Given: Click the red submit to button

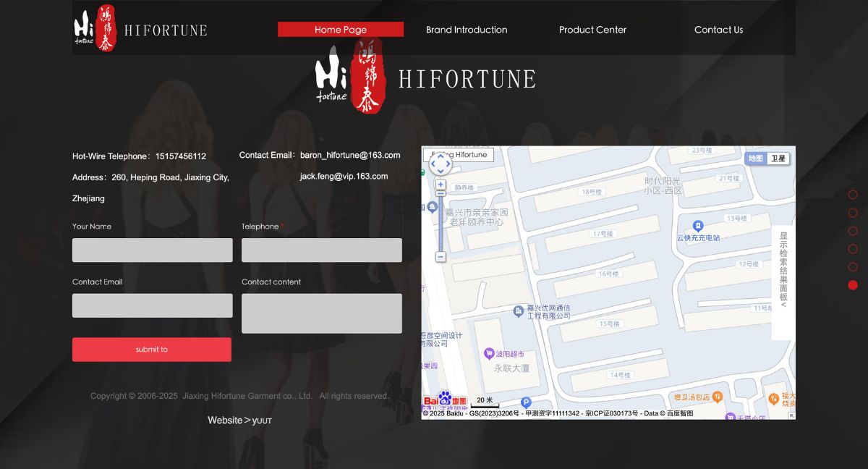Looking at the screenshot, I should click(152, 350).
